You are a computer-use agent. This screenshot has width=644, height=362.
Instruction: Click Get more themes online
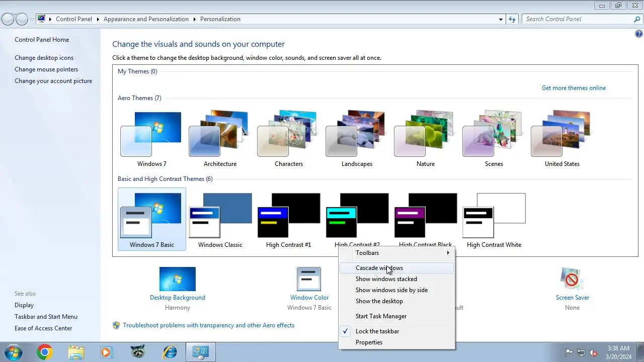574,88
